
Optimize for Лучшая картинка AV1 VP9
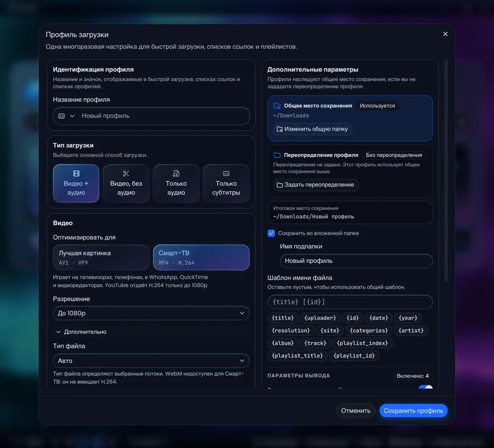[101, 258]
